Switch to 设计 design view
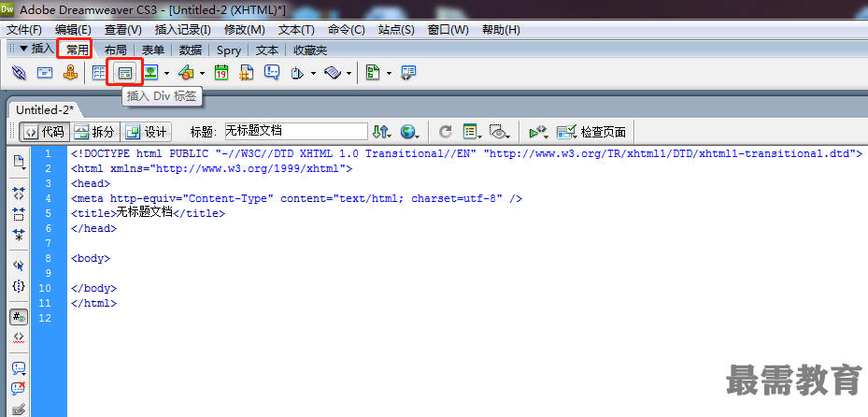868x417 pixels. pyautogui.click(x=146, y=132)
